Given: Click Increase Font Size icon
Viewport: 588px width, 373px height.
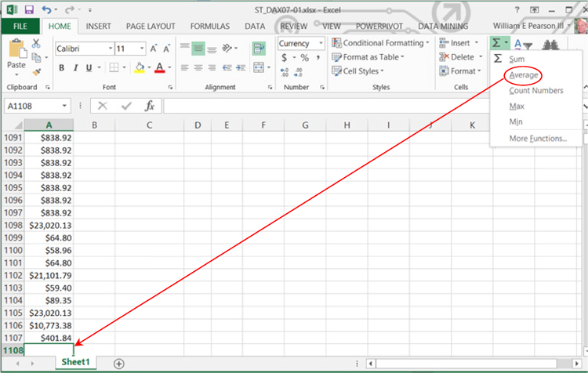Looking at the screenshot, I should click(154, 49).
